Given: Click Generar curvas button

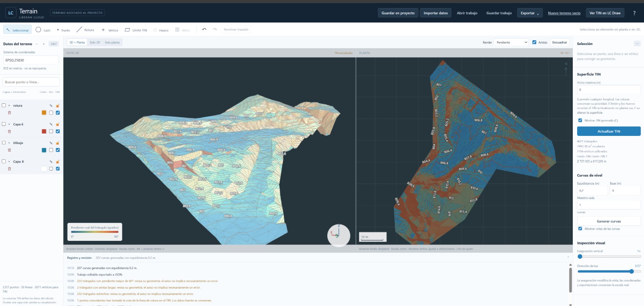Looking at the screenshot, I should coord(609,221).
